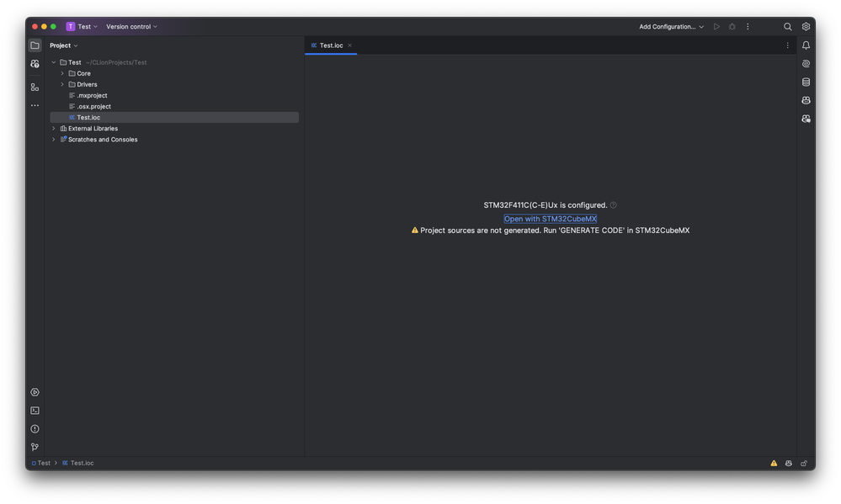The width and height of the screenshot is (841, 504).
Task: Open IDE settings gear icon
Action: [806, 26]
